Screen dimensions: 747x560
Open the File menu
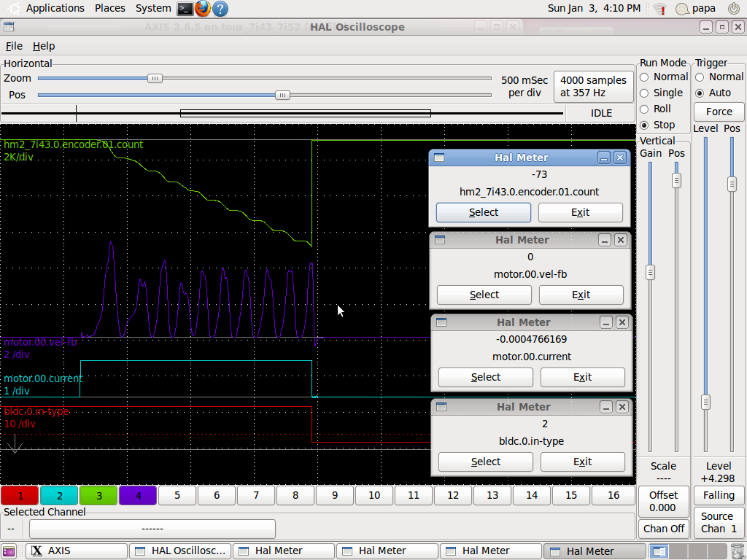[14, 46]
